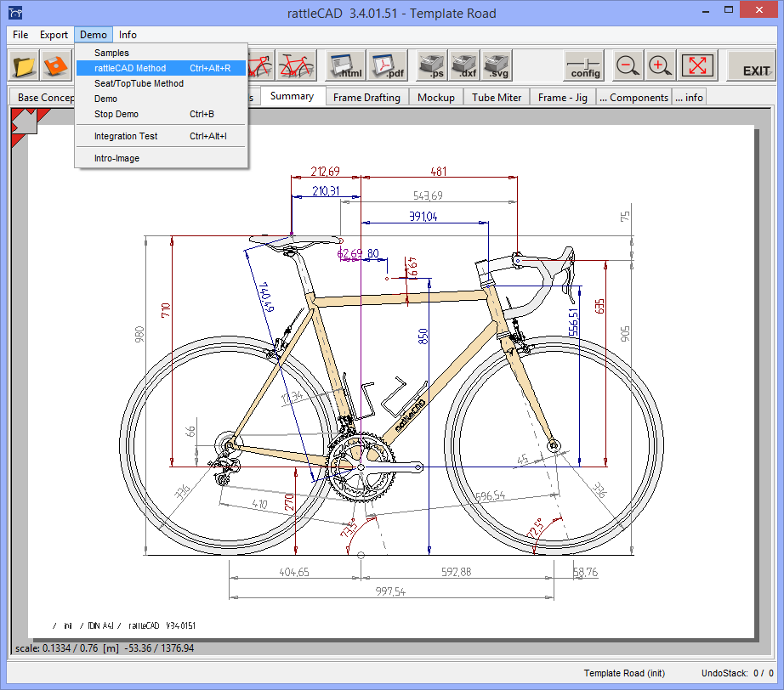The image size is (784, 690).
Task: Click the open folder icon in toolbar
Action: coord(23,65)
